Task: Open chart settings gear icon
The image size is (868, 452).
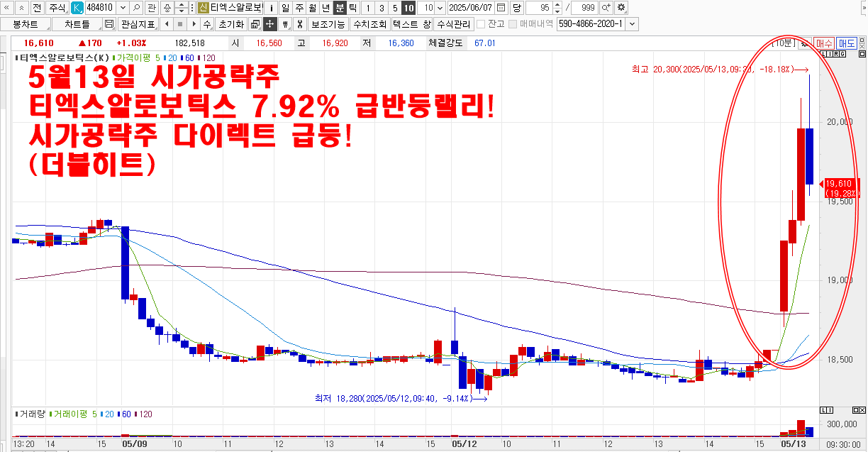Action: point(621,8)
